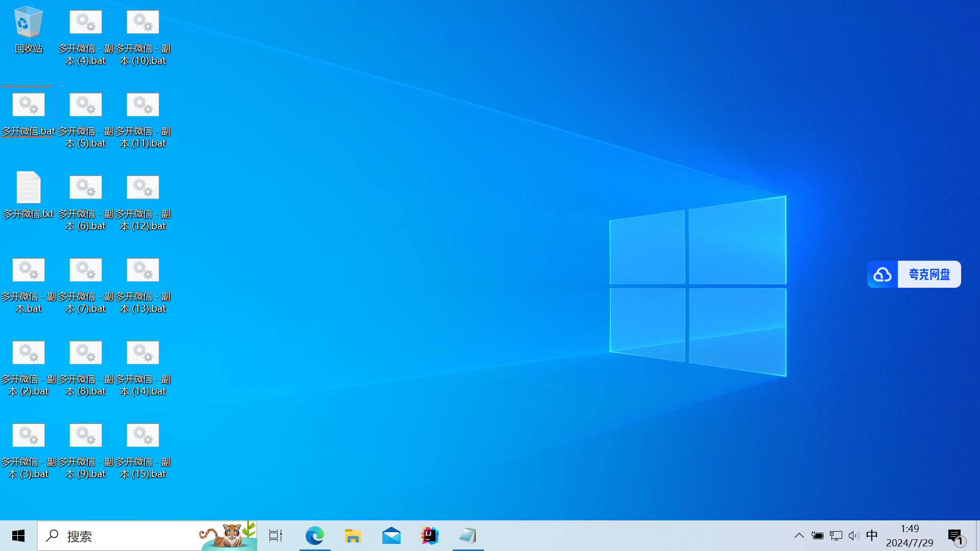Open the Windows Start menu
This screenshot has height=551, width=980.
point(18,536)
